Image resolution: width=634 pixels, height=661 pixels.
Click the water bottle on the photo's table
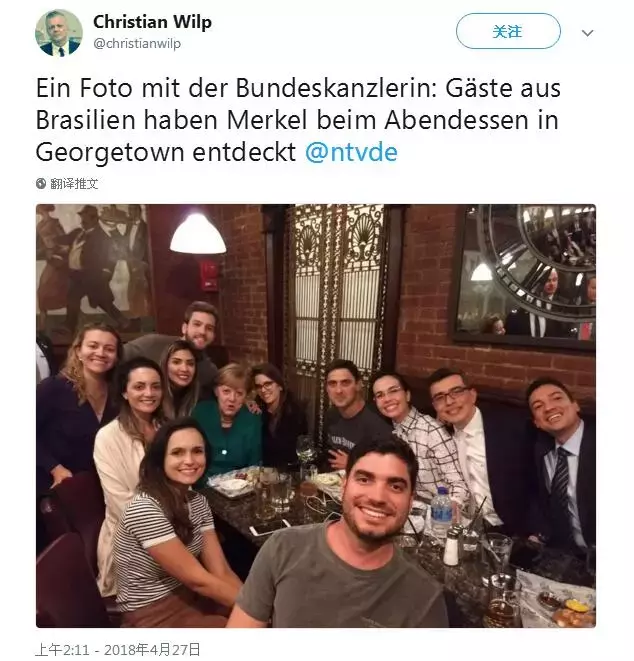442,511
